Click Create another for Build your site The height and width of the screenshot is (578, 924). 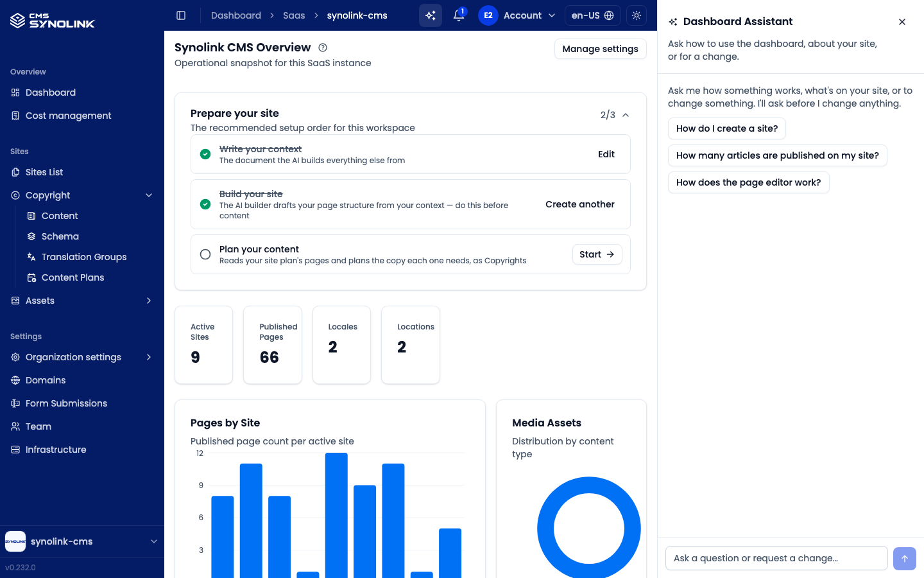tap(580, 204)
